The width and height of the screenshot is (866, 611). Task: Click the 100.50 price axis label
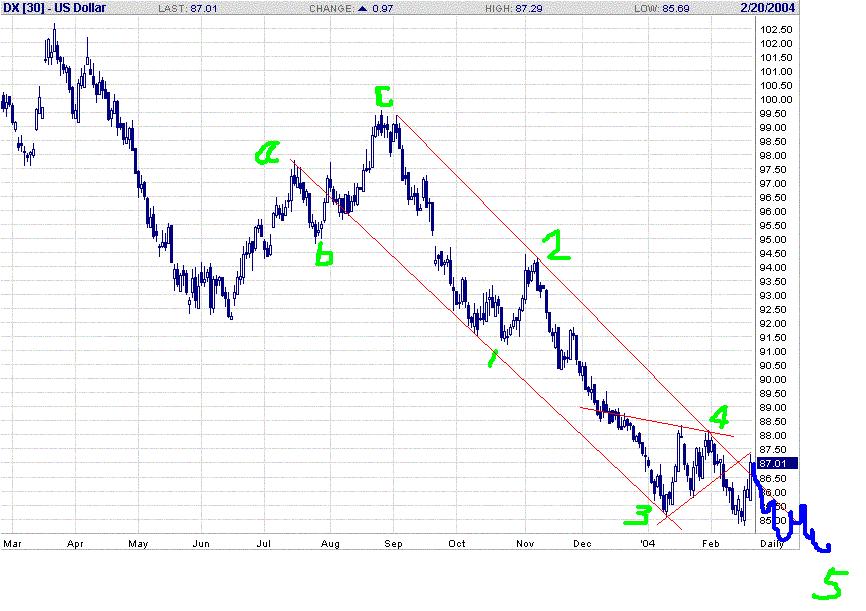(776, 85)
